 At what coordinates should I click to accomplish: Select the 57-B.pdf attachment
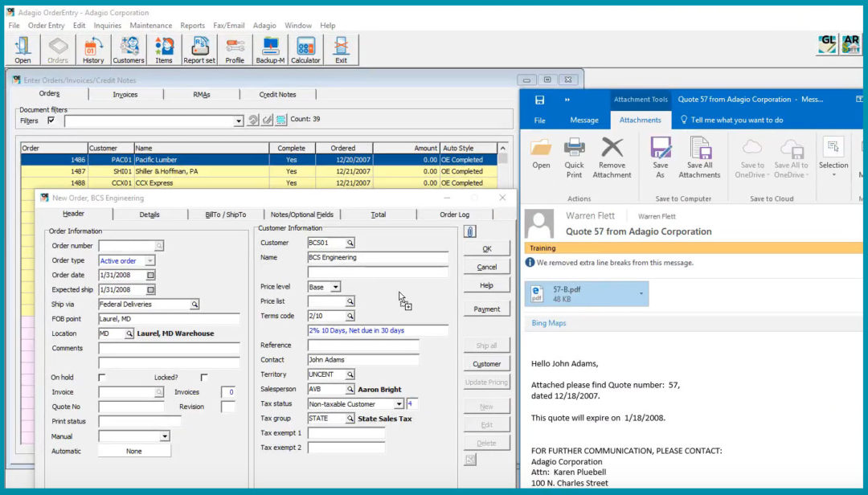(585, 294)
